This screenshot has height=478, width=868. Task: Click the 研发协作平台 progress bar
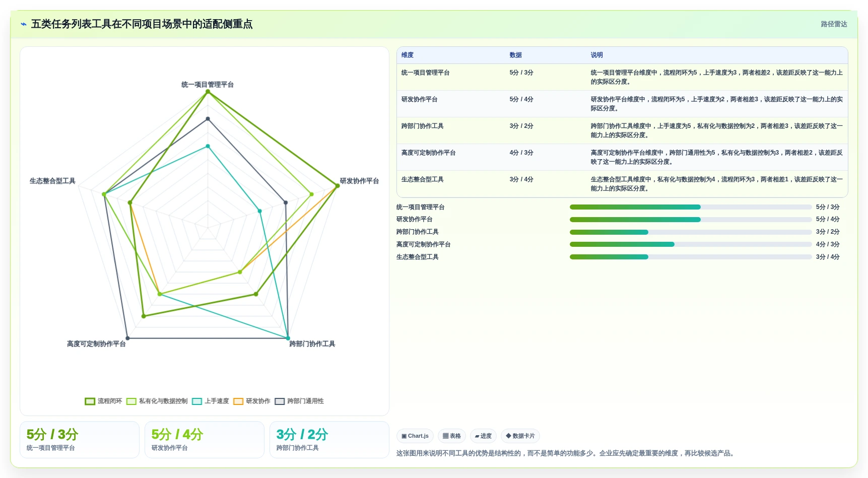[691, 220]
